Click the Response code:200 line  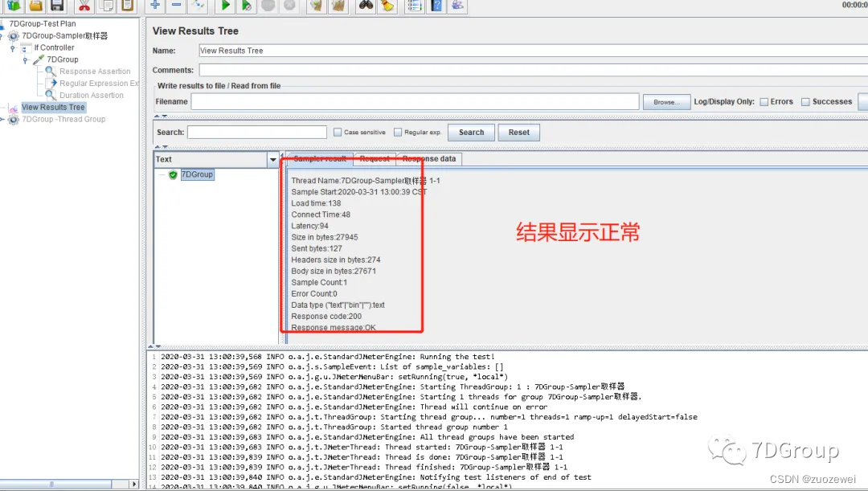tap(326, 317)
